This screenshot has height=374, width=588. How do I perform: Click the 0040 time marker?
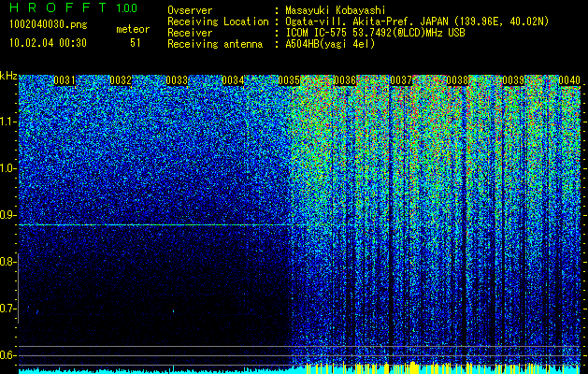pos(569,80)
